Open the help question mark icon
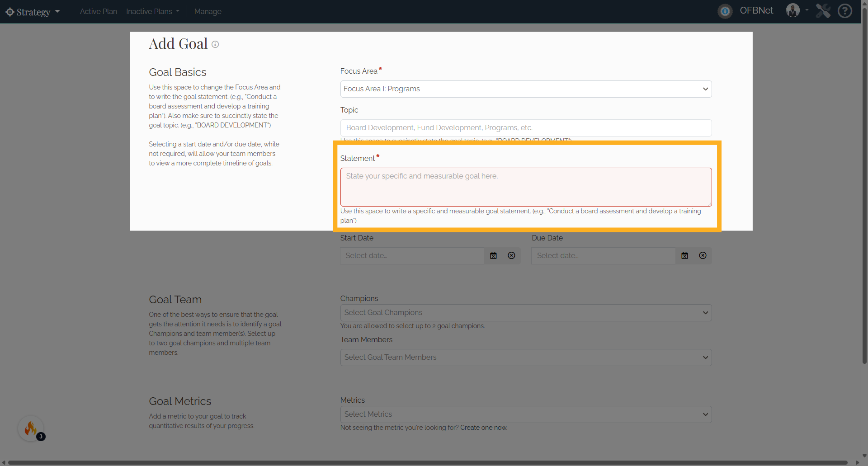Image resolution: width=868 pixels, height=466 pixels. click(845, 11)
